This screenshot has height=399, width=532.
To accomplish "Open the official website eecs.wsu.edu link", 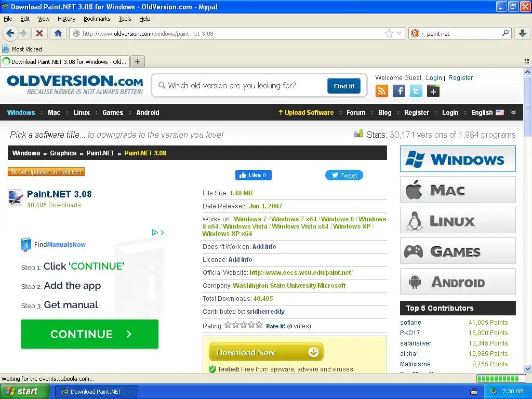I will pyautogui.click(x=301, y=272).
